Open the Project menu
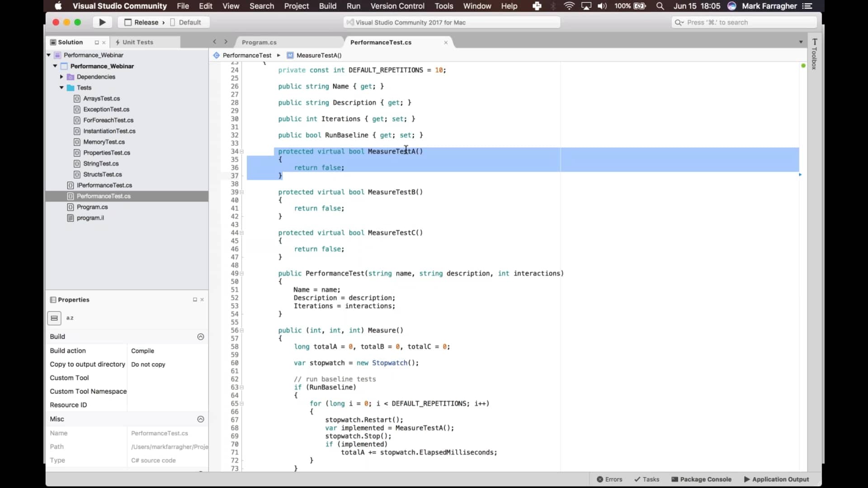Screen dimensions: 868x488 coord(296,6)
